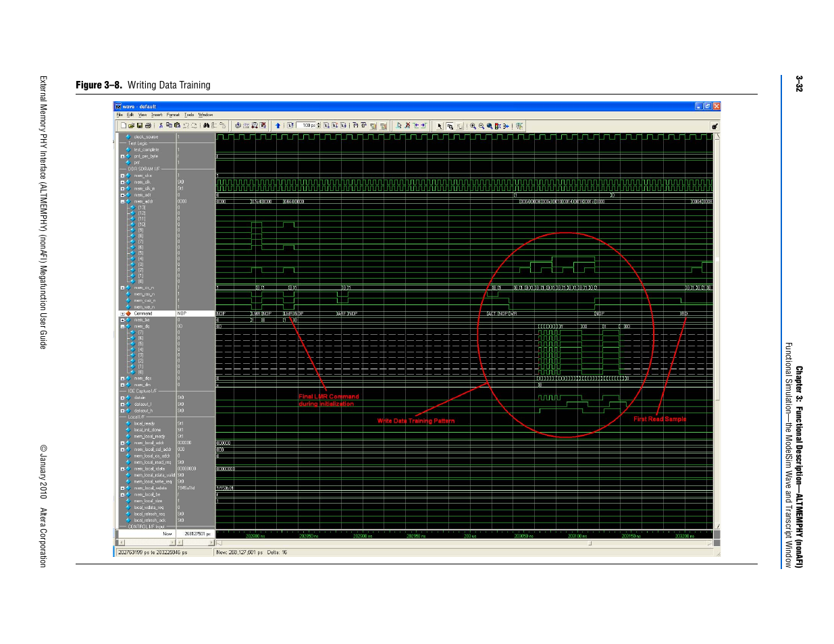
Task: Select the Zoom In tool
Action: point(473,126)
